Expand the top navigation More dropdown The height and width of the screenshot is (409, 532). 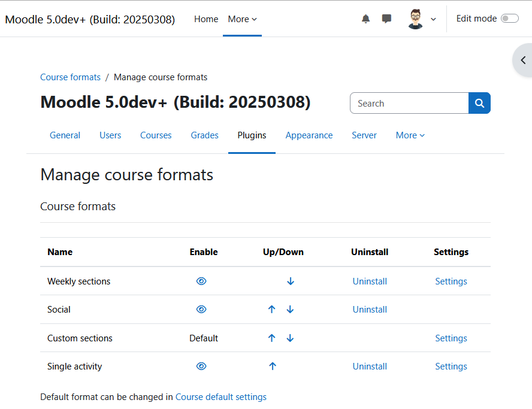pyautogui.click(x=242, y=19)
